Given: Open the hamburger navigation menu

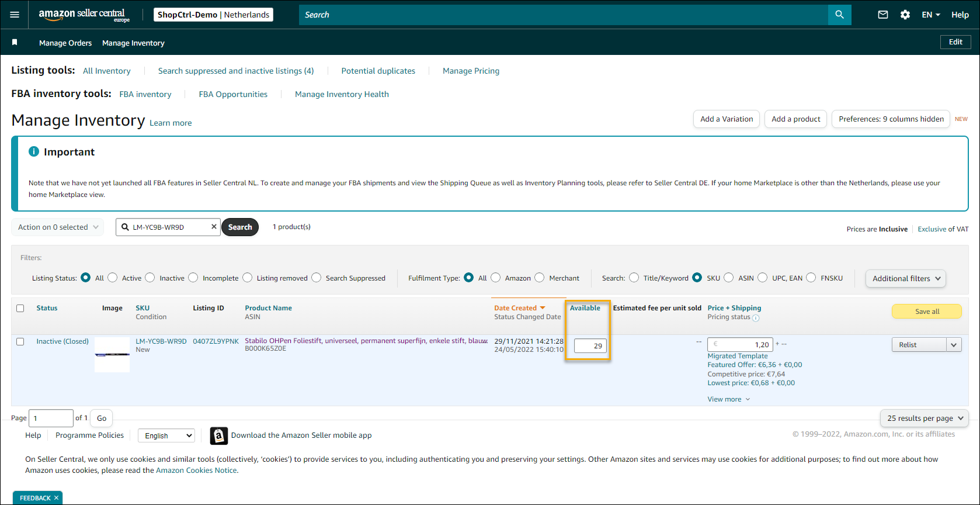Looking at the screenshot, I should click(x=15, y=15).
